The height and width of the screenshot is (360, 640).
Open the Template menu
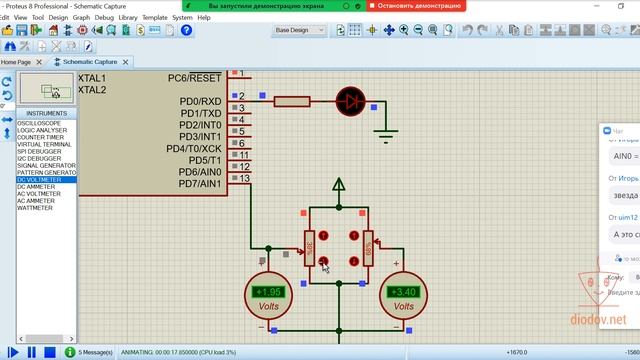155,18
